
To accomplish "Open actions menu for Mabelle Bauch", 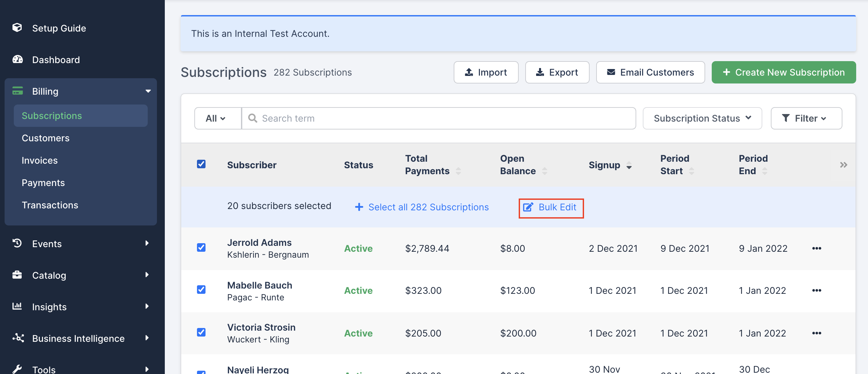I will [x=816, y=291].
